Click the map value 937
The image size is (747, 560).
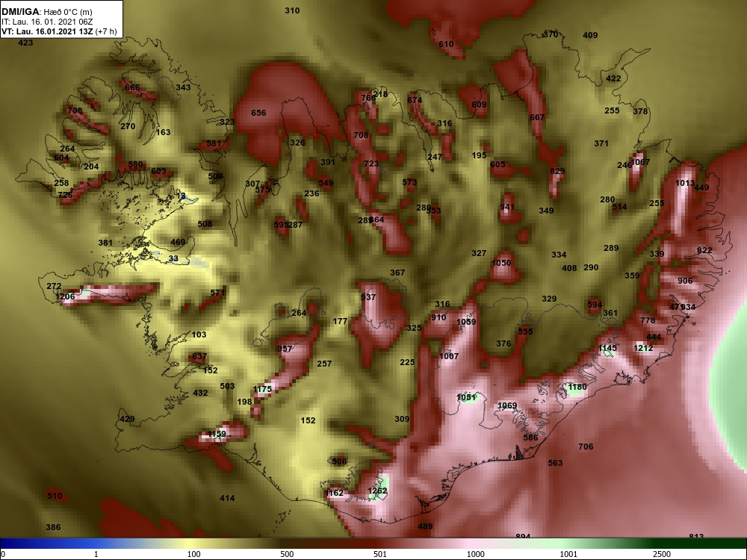tap(368, 297)
